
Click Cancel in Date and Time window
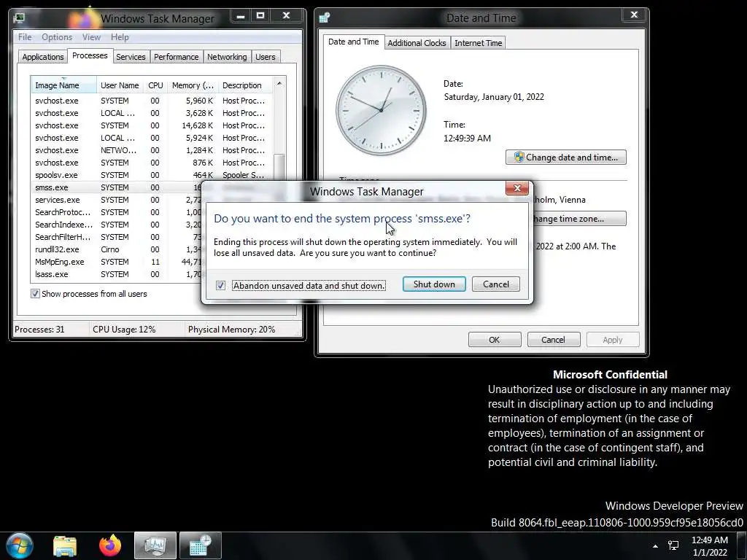pyautogui.click(x=553, y=340)
